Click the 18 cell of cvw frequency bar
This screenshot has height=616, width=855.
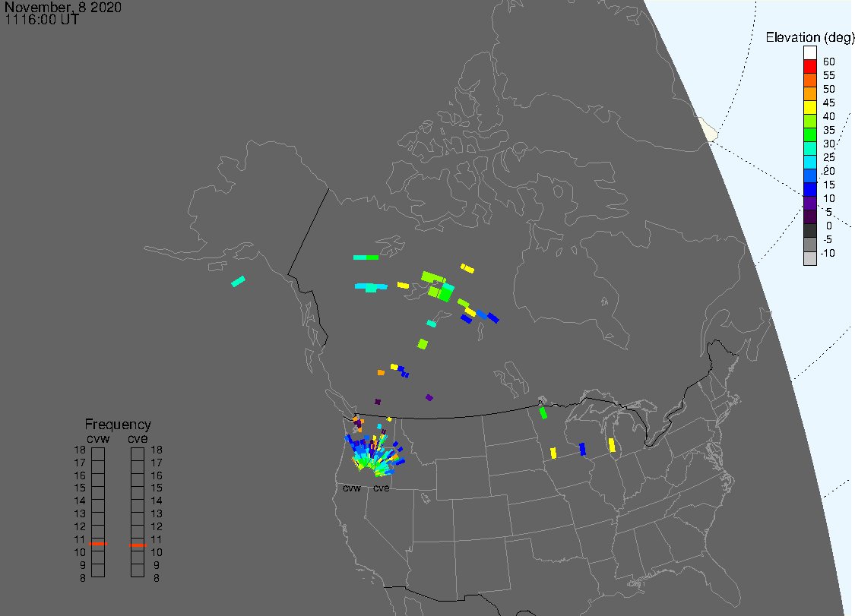98,454
